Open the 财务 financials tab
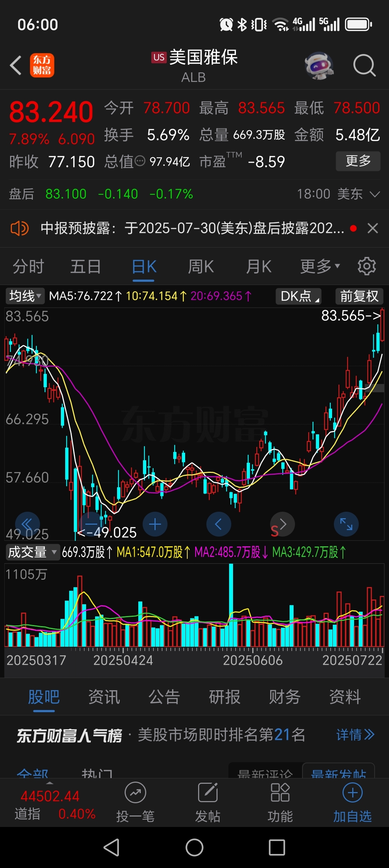 285,697
